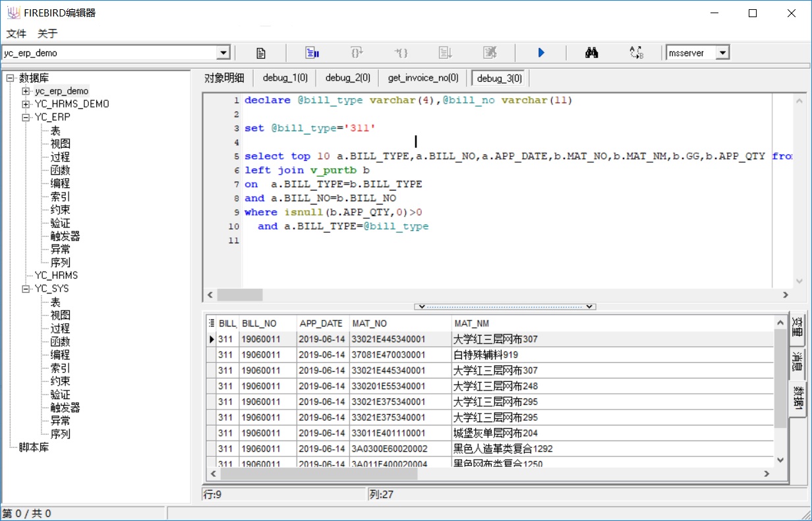Screen dimensions: 812x521
Task: Open the yc_erp_demo database dropdown
Action: click(223, 53)
